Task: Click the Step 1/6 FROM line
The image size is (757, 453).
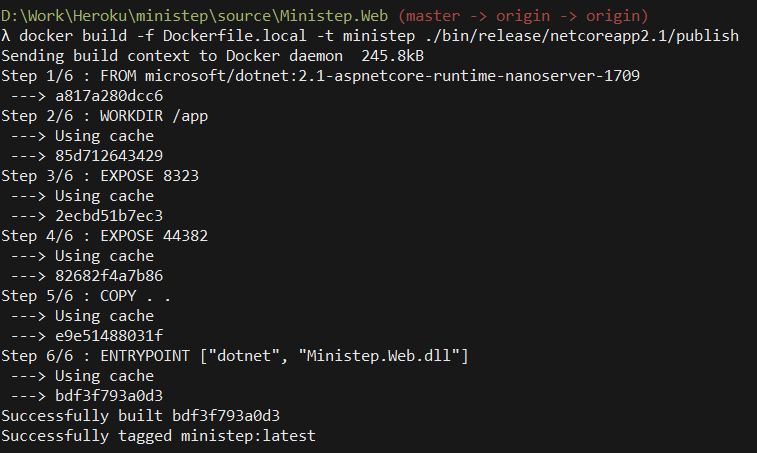Action: coord(320,76)
